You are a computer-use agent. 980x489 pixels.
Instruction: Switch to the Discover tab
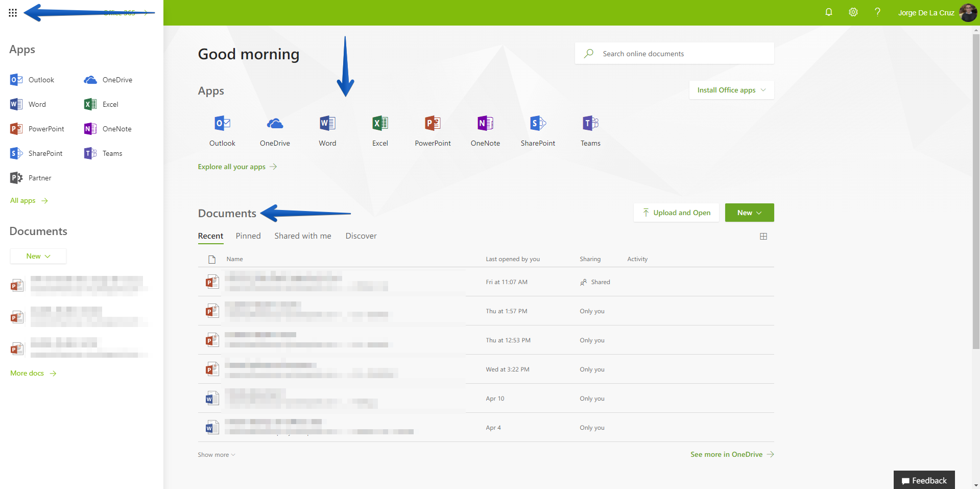click(361, 236)
